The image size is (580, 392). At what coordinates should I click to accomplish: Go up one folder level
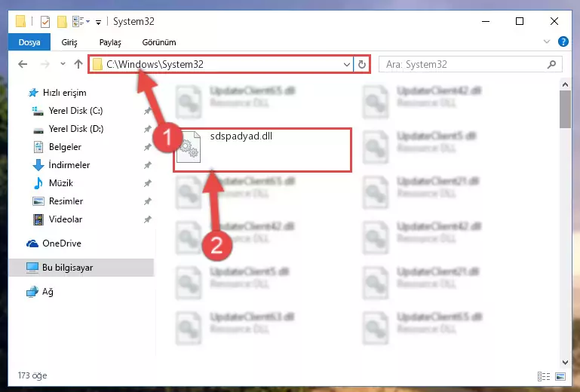(x=78, y=64)
